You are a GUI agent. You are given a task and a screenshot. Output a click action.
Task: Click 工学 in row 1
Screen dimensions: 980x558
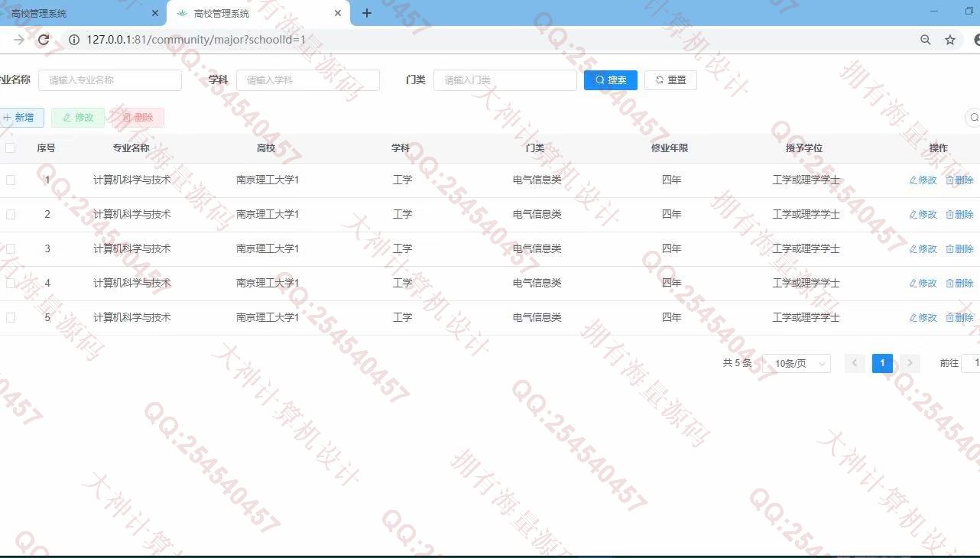coord(403,180)
